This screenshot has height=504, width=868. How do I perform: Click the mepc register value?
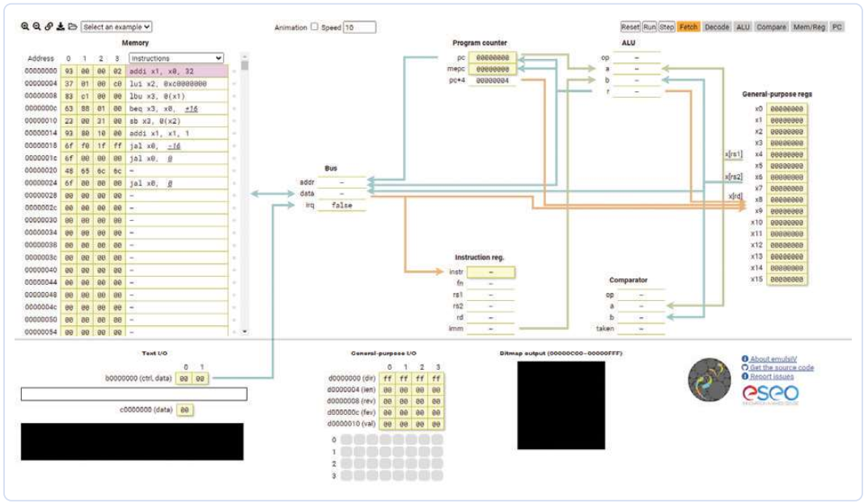[x=493, y=70]
